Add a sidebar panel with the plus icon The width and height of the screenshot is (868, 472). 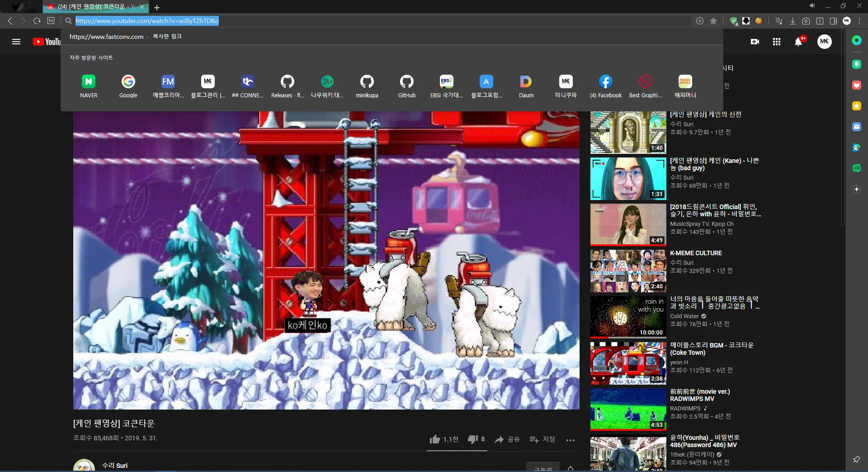[x=856, y=189]
